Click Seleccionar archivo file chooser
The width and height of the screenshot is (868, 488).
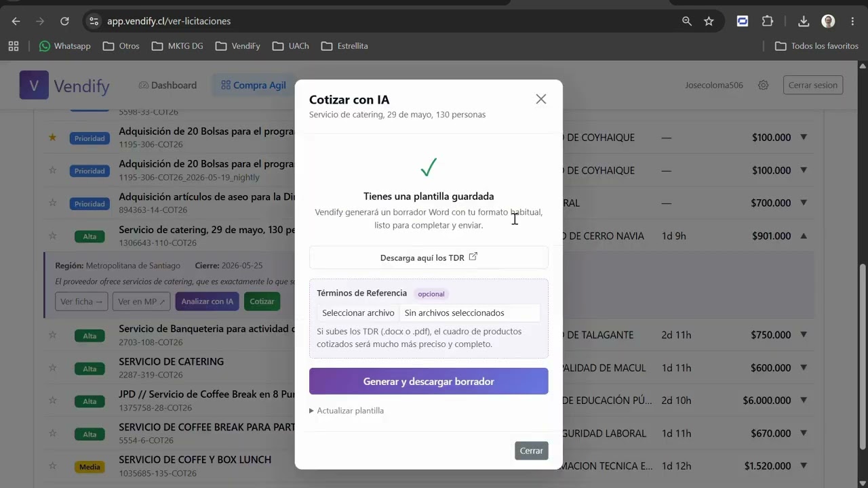click(x=358, y=312)
